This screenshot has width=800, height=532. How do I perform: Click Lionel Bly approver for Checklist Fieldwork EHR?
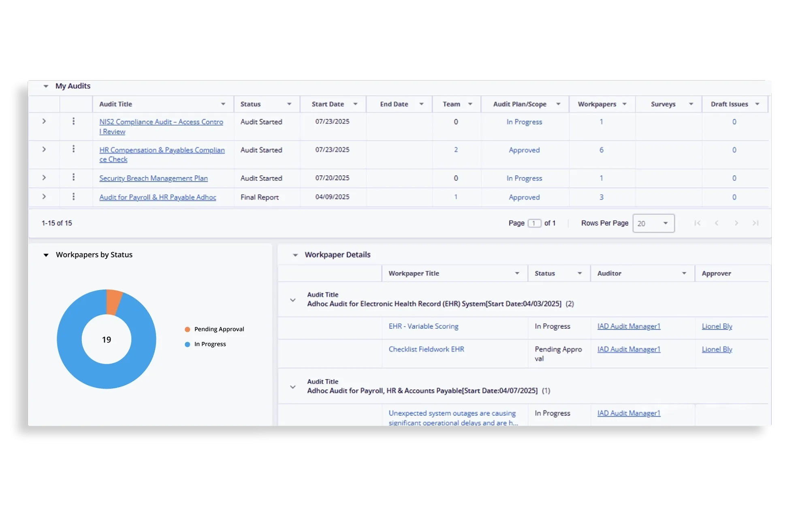717,349
